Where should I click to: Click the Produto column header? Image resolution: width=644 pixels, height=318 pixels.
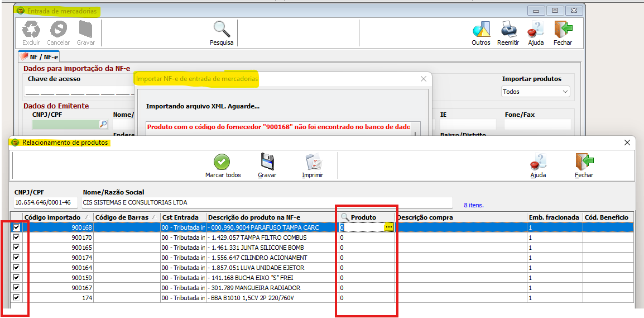coord(367,217)
